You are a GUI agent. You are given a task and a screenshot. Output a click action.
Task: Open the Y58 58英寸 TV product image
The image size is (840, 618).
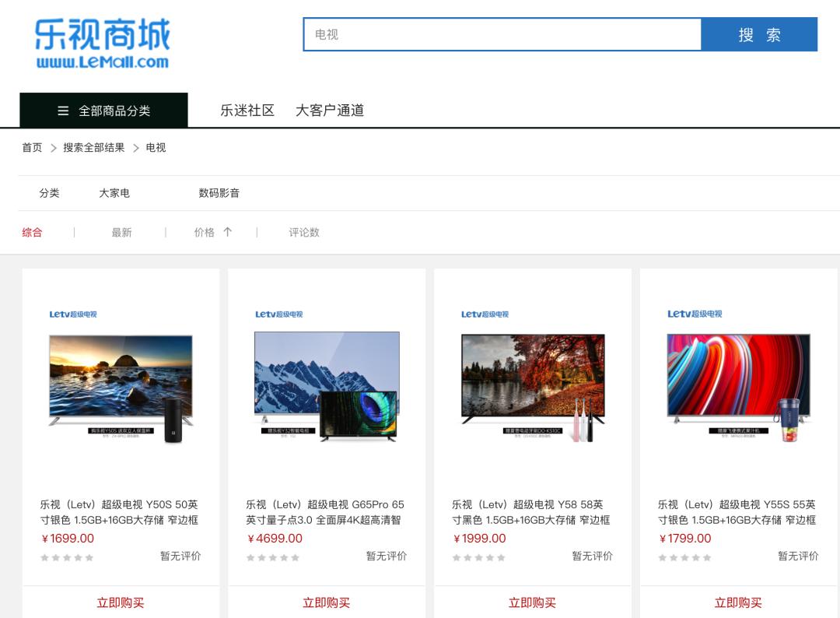[x=533, y=379]
